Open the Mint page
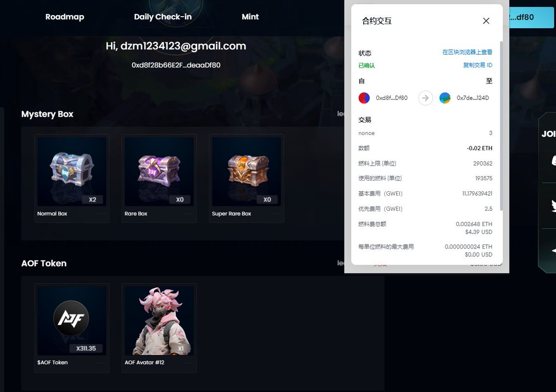 pos(250,17)
